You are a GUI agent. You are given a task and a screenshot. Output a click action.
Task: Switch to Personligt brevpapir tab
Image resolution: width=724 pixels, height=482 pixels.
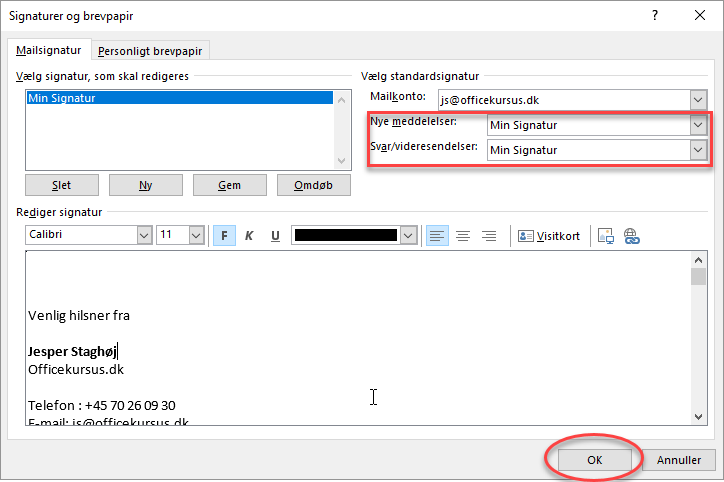pos(153,51)
